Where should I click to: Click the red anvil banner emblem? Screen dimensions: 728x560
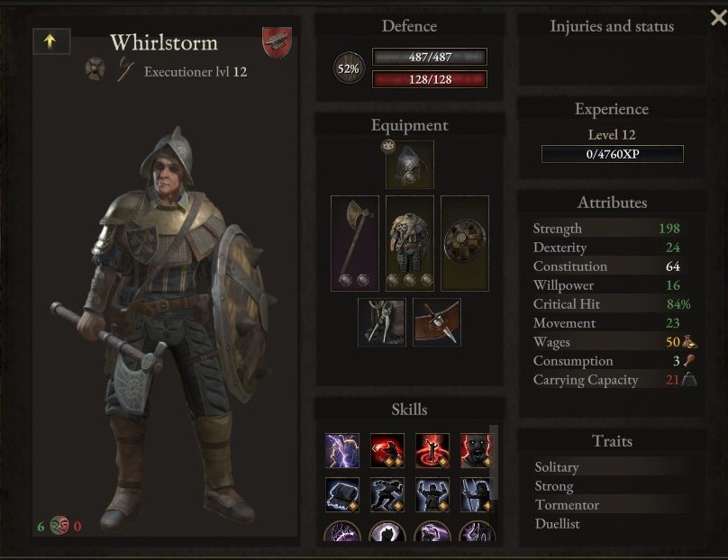(278, 42)
